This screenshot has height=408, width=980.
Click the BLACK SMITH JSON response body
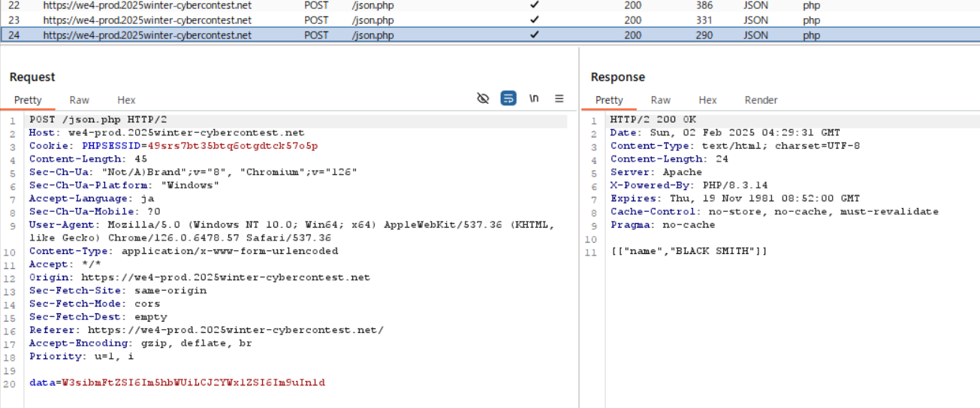point(689,251)
